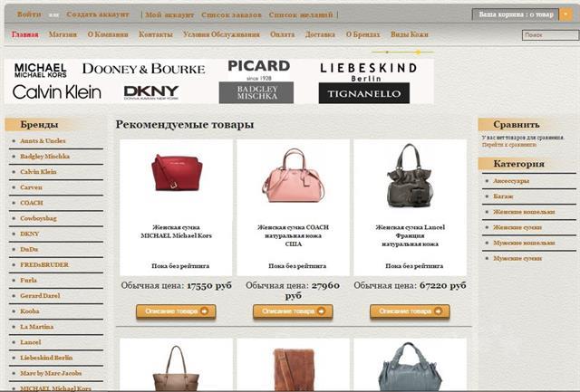The image size is (580, 392).
Task: Click the Dooney & Bourke logo
Action: click(x=143, y=69)
